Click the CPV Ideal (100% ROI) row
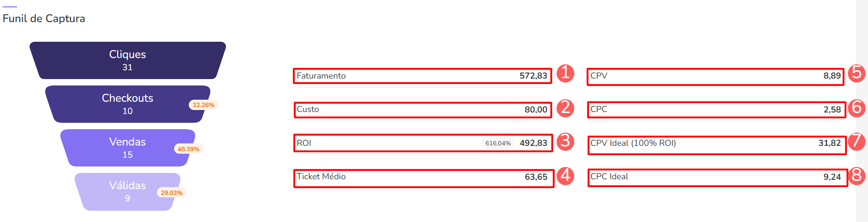This screenshot has height=222, width=868. (716, 144)
